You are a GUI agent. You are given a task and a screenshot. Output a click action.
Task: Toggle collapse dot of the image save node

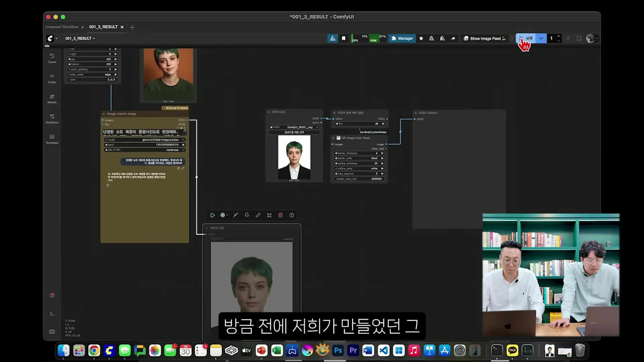207,228
